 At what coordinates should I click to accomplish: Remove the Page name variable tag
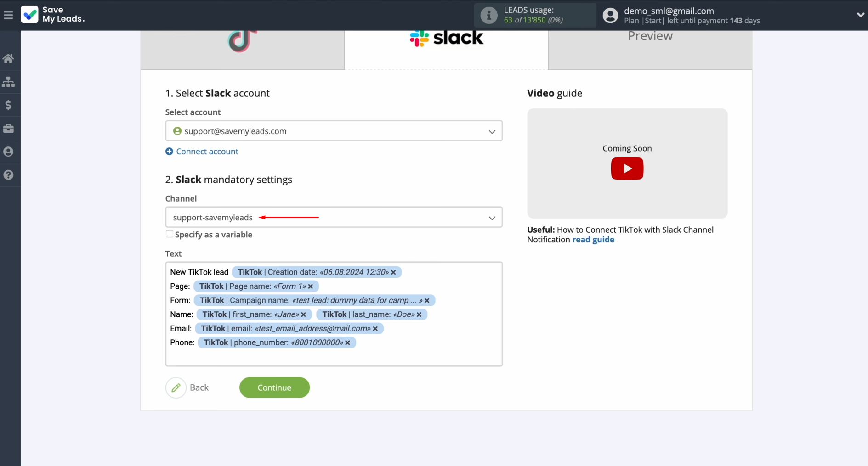(x=311, y=286)
